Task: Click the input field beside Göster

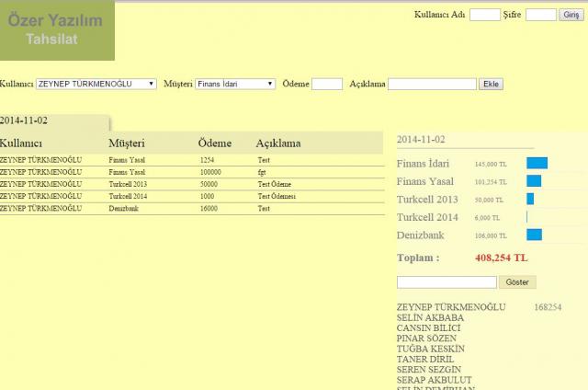Action: 447,282
